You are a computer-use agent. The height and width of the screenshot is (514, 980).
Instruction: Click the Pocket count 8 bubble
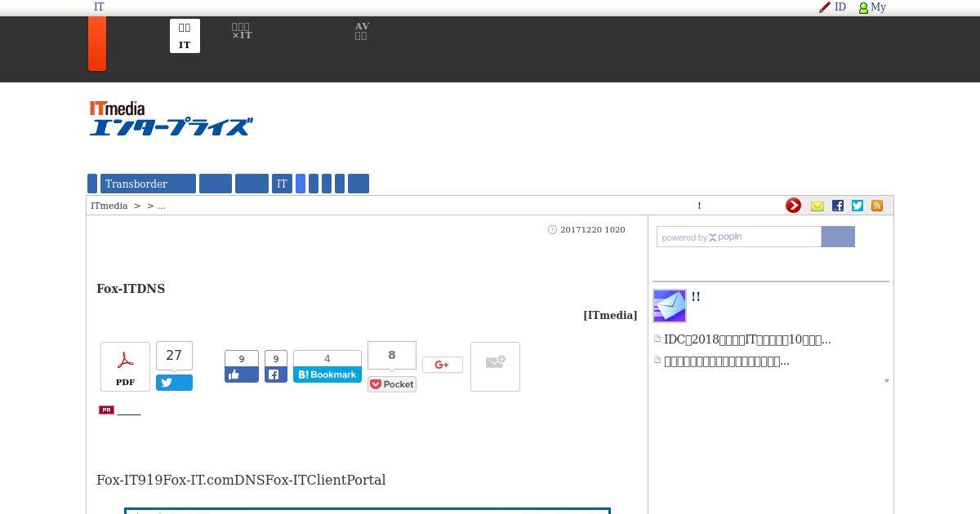[392, 356]
